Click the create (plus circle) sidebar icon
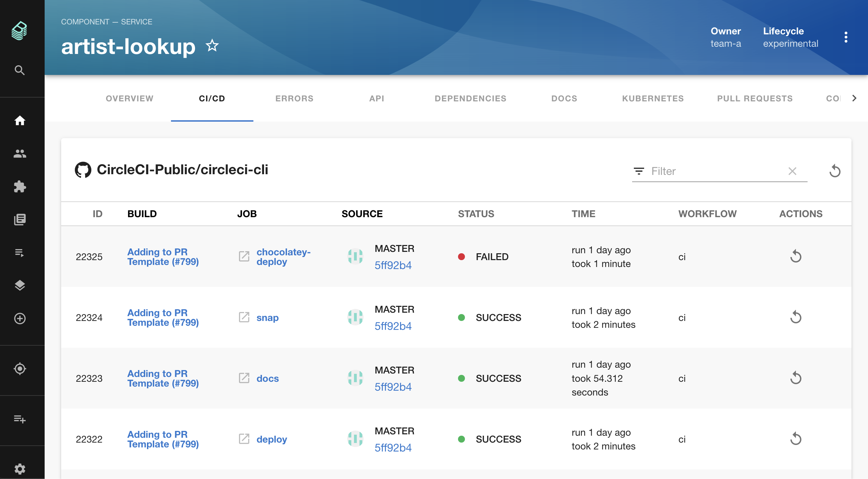Viewport: 868px width, 479px height. pyautogui.click(x=20, y=319)
